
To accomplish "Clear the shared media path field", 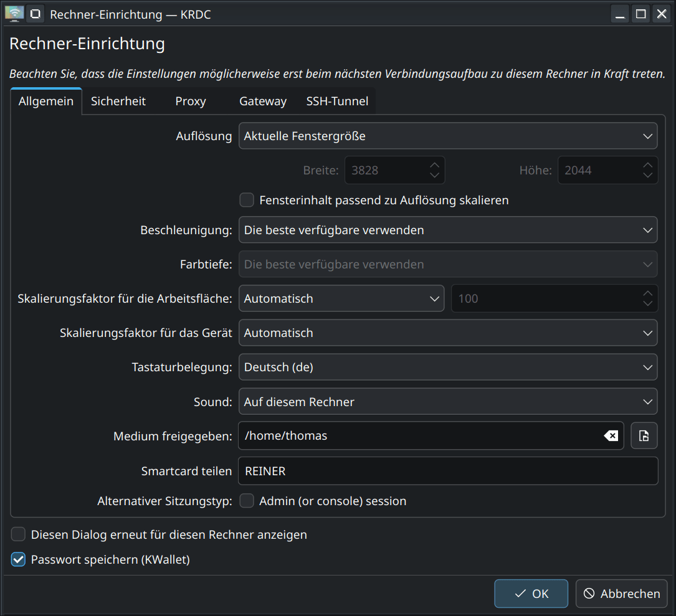I will (611, 436).
